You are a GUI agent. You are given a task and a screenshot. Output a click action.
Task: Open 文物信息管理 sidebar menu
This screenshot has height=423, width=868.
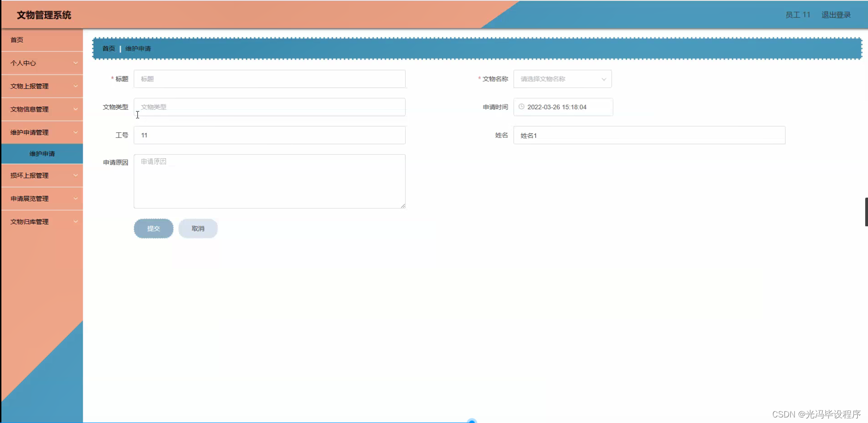point(42,109)
